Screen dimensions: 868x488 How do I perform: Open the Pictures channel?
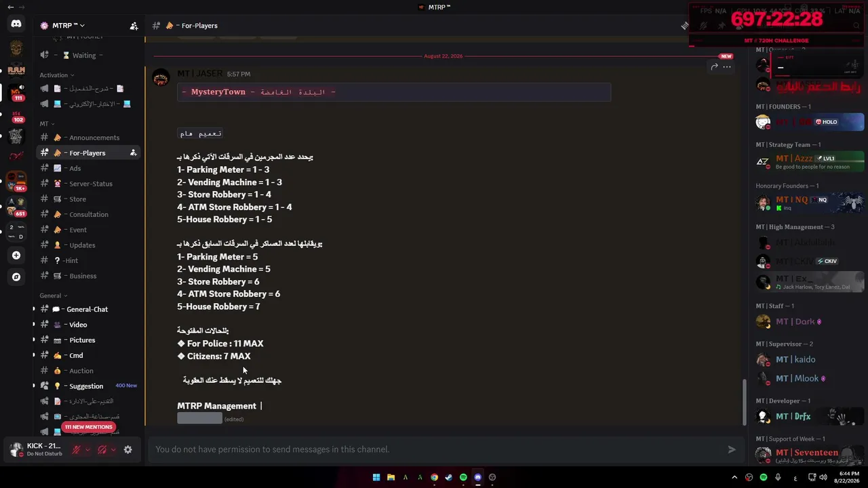(89, 340)
